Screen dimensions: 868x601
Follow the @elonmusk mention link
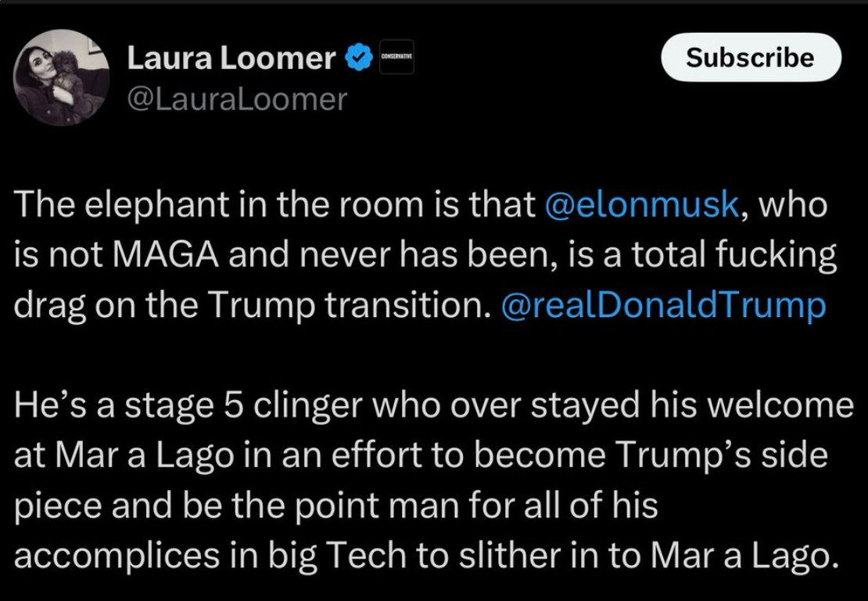640,205
